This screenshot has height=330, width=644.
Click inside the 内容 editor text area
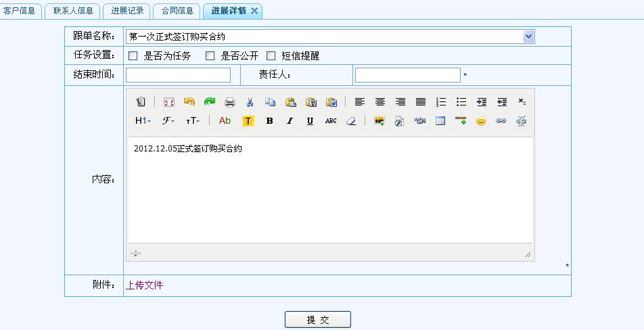331,189
